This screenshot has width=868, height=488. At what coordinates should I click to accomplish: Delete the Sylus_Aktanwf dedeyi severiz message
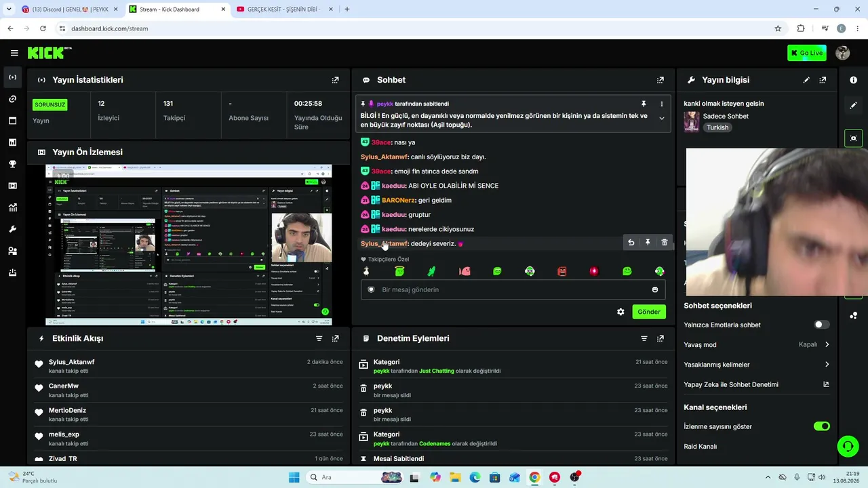pos(665,243)
